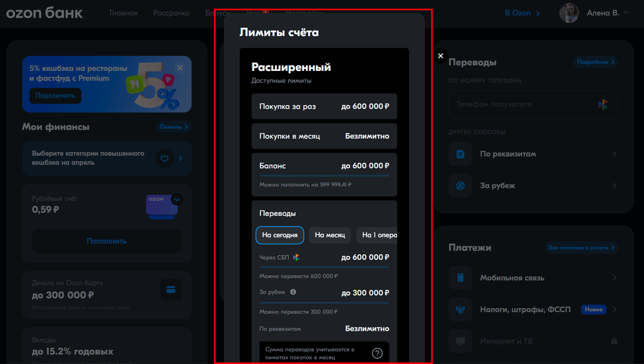Click 'Подключить' on Premium banner

(55, 96)
